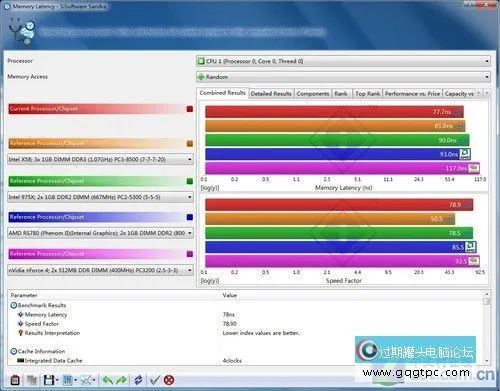This screenshot has height=391, width=500.
Task: Click the Current Processor/Chipset red header bar
Action: pyautogui.click(x=101, y=109)
